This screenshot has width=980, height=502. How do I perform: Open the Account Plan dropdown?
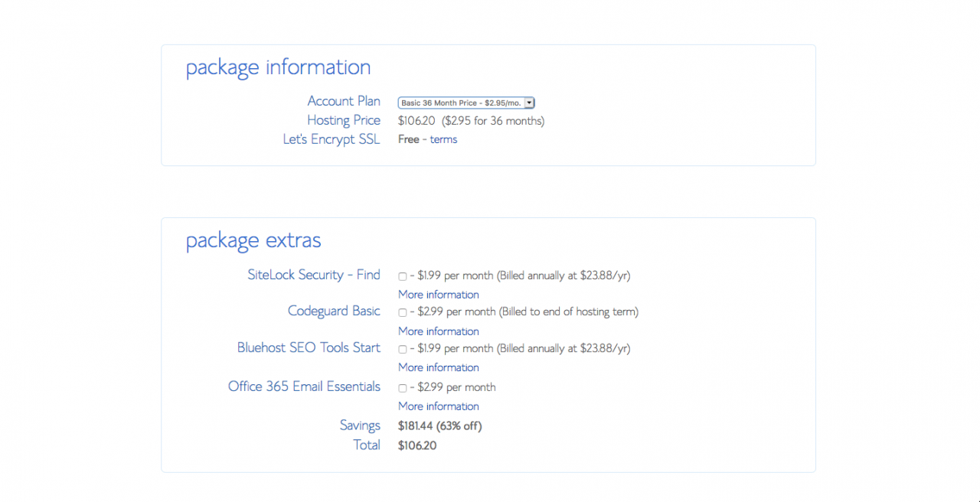coord(461,103)
